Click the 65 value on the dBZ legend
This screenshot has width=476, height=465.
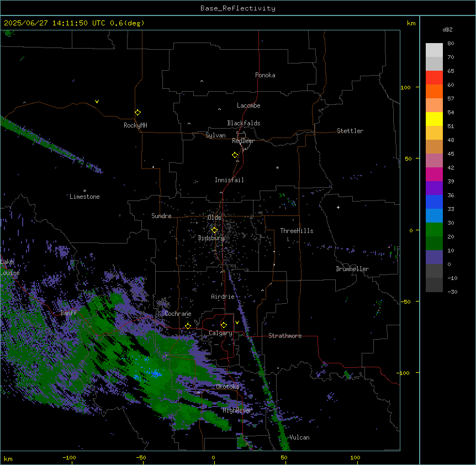click(451, 71)
